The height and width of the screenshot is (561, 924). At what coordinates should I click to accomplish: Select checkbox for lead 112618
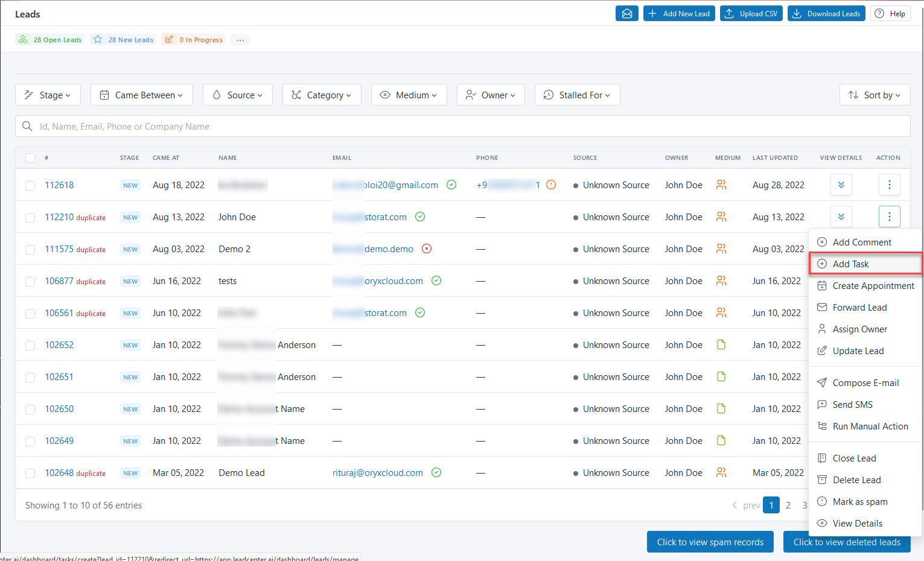point(30,185)
